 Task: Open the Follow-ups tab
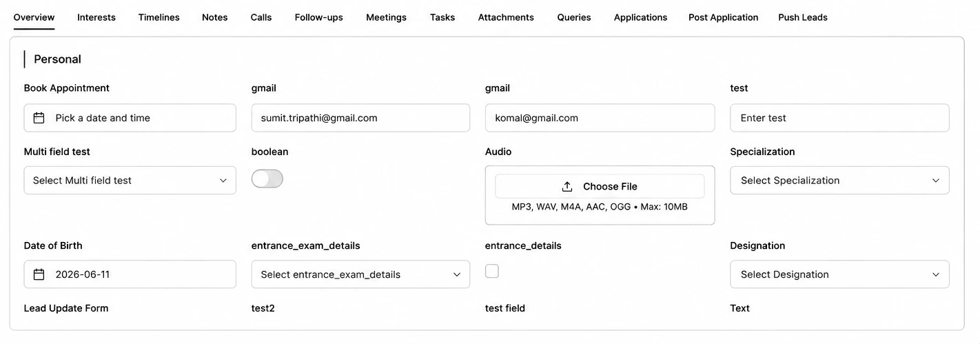click(x=318, y=17)
